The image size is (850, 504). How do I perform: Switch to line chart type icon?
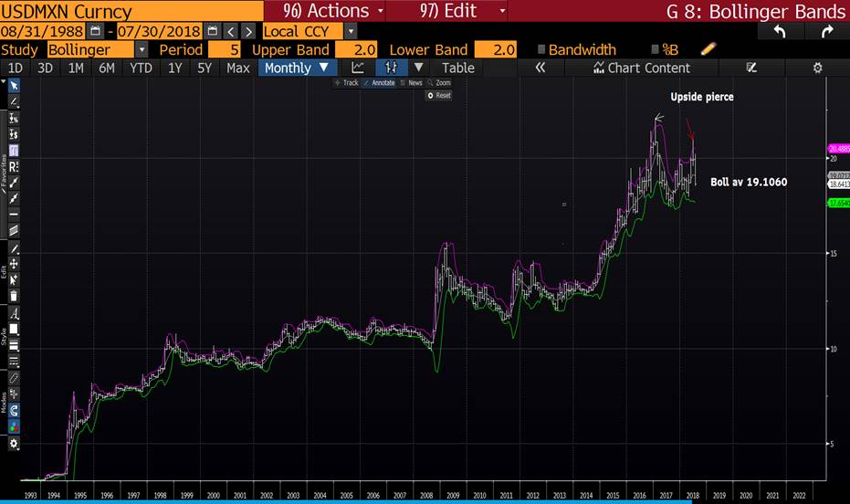coord(358,68)
